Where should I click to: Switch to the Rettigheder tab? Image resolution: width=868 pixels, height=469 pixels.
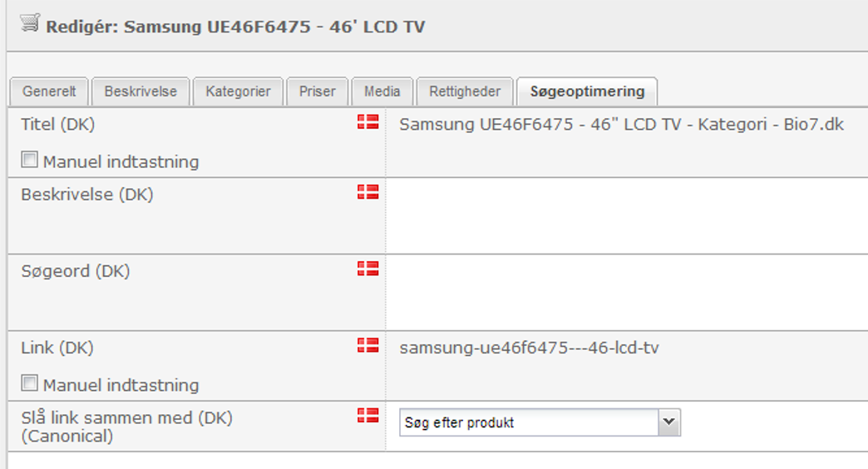(x=465, y=91)
